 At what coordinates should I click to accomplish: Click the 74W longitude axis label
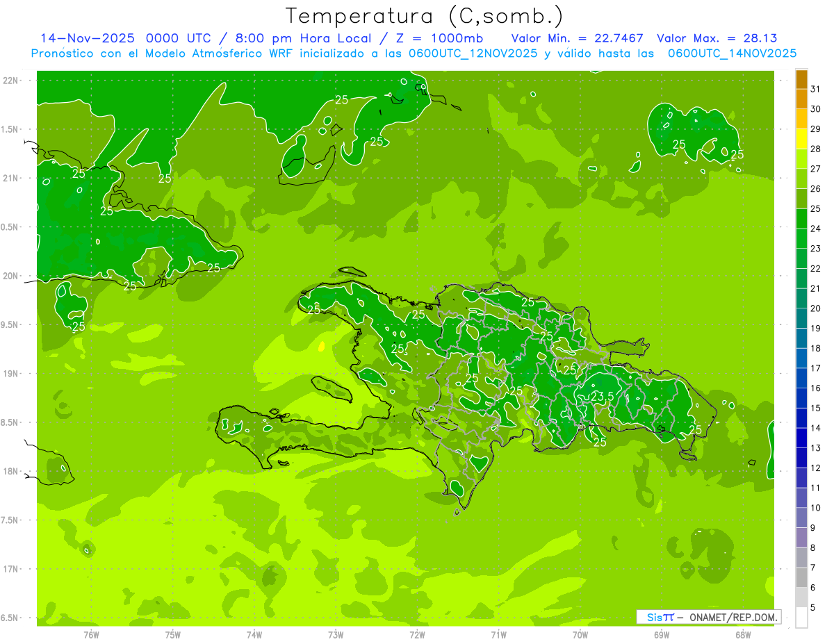pyautogui.click(x=254, y=635)
